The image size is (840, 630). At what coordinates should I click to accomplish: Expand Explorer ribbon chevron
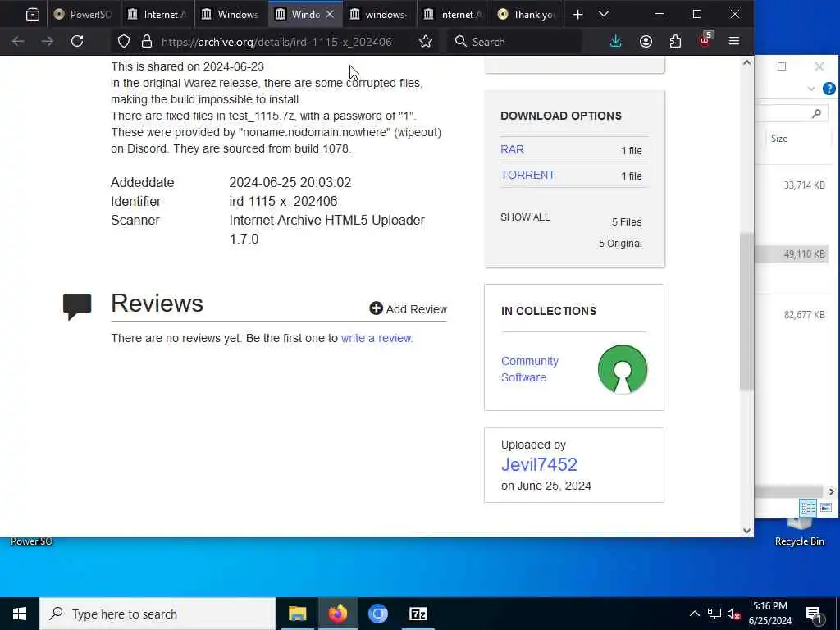[x=811, y=89]
